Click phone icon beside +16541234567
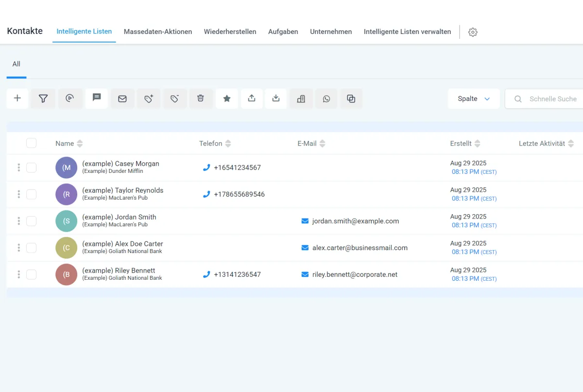Screen dimensions: 583x392 click(x=206, y=168)
